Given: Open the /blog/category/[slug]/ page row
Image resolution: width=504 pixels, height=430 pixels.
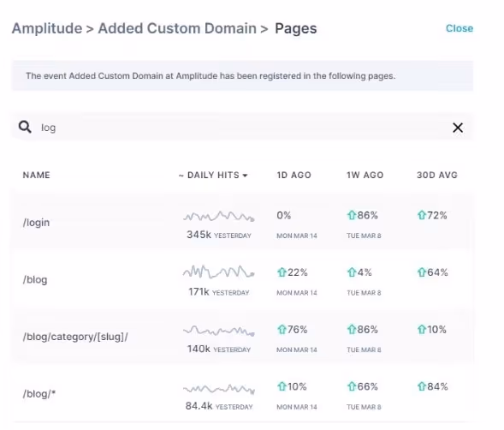Looking at the screenshot, I should coord(242,337).
